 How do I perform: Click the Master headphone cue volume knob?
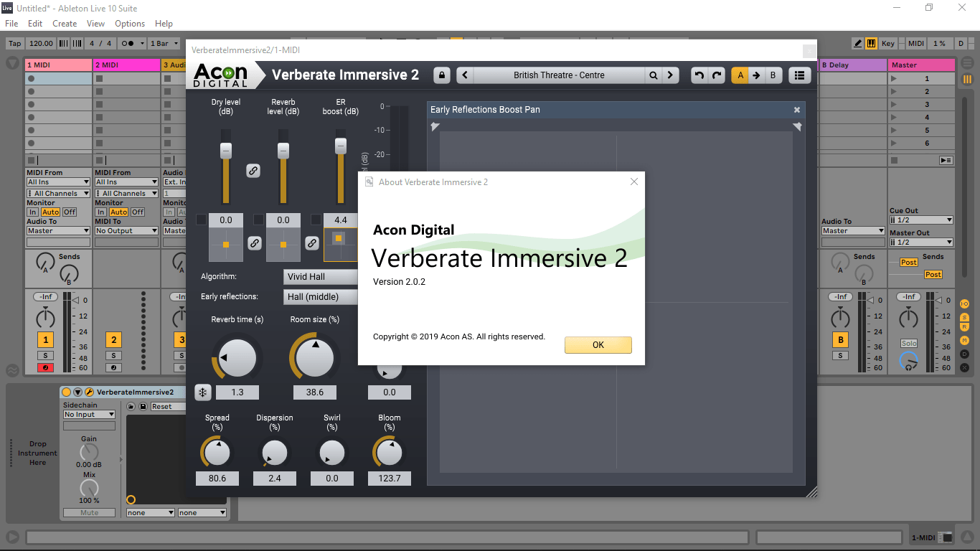click(909, 362)
